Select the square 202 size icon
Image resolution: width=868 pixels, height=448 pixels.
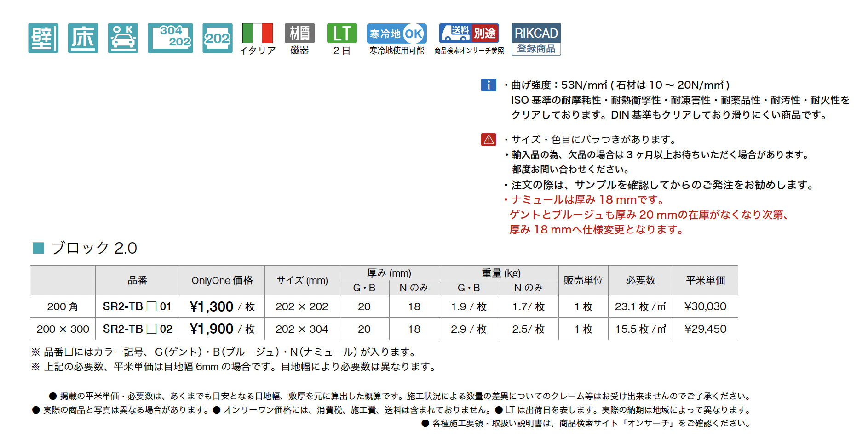click(217, 38)
